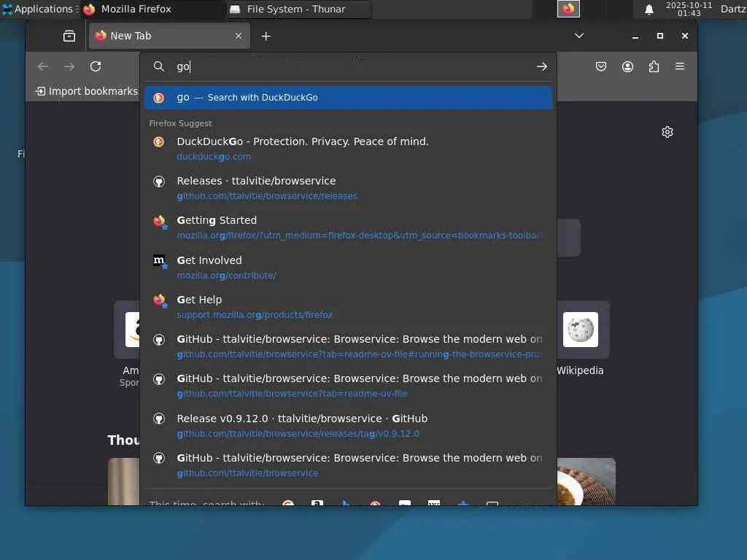747x560 pixels.
Task: Open GitHub suggestion with ?tab=readme-ov-file URL
Action: point(348,386)
